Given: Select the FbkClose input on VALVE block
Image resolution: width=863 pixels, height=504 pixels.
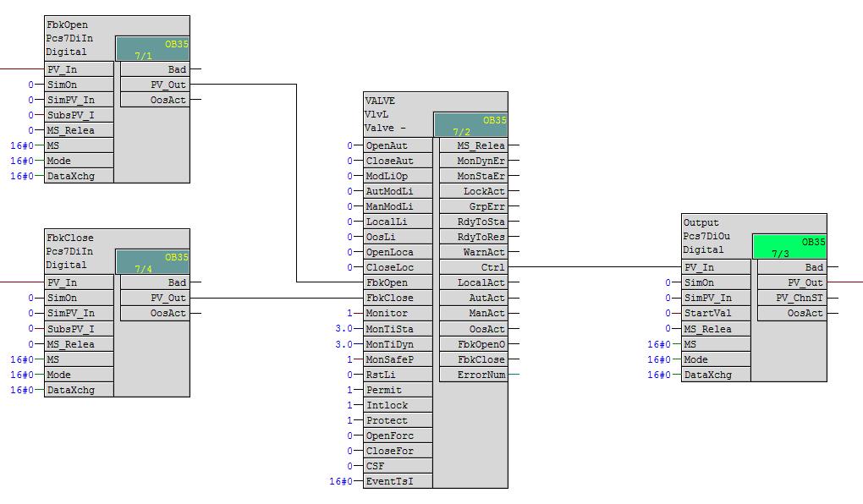Looking at the screenshot, I should [x=398, y=298].
